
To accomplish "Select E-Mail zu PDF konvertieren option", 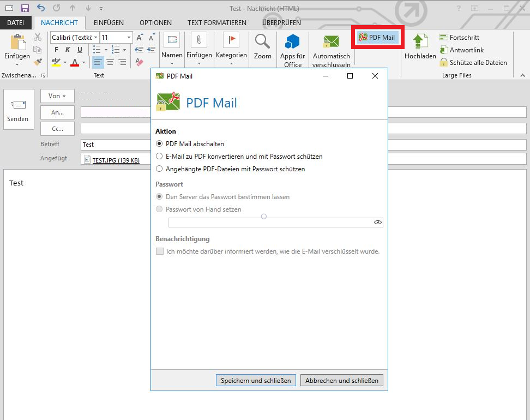I will point(159,157).
